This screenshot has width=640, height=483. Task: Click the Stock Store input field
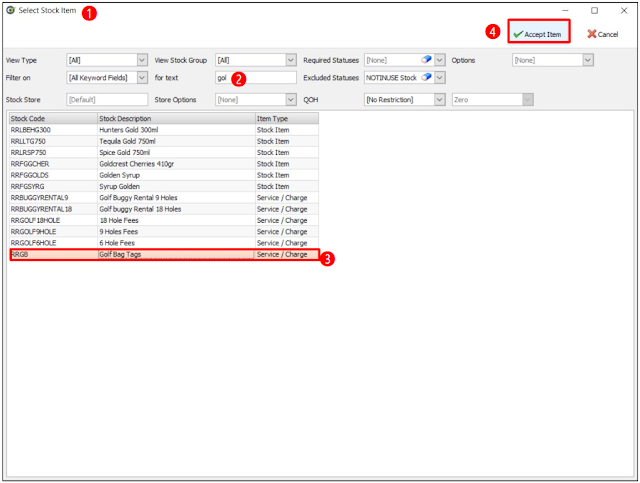pyautogui.click(x=107, y=100)
